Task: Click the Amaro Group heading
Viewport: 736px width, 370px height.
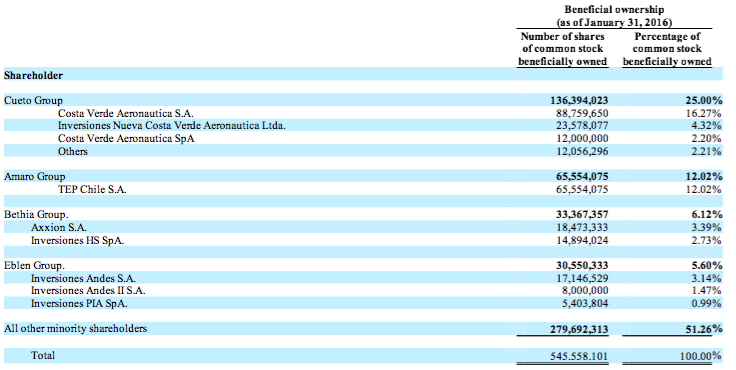Action: pos(35,177)
